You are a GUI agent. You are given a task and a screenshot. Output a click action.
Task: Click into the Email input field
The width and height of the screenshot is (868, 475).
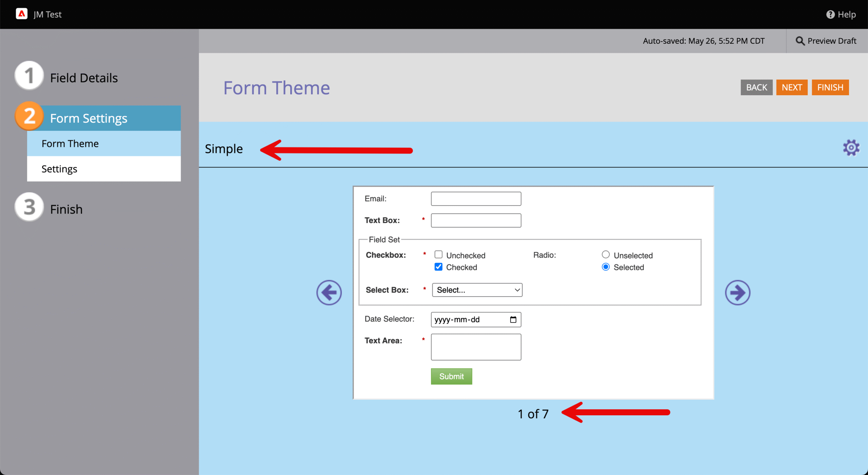[476, 199]
